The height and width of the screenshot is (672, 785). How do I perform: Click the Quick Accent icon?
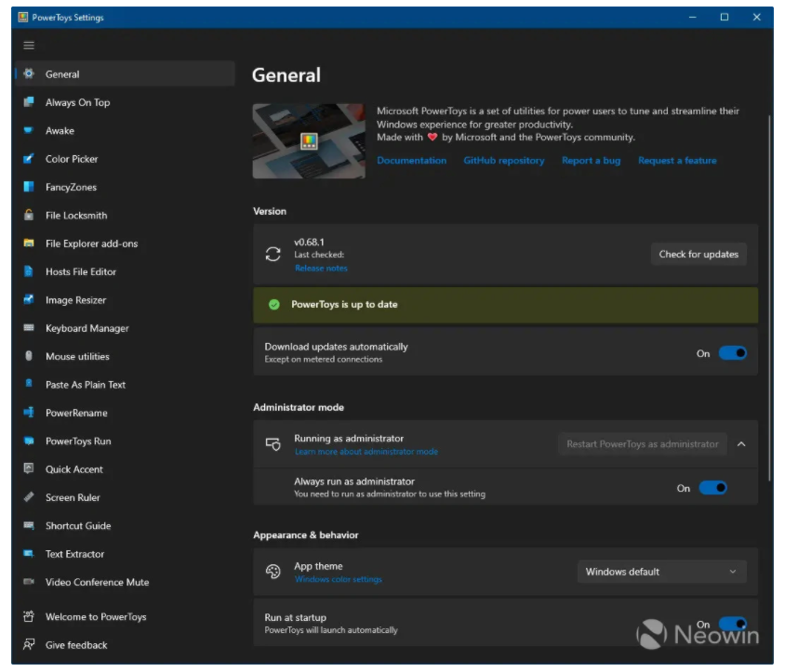click(x=29, y=468)
